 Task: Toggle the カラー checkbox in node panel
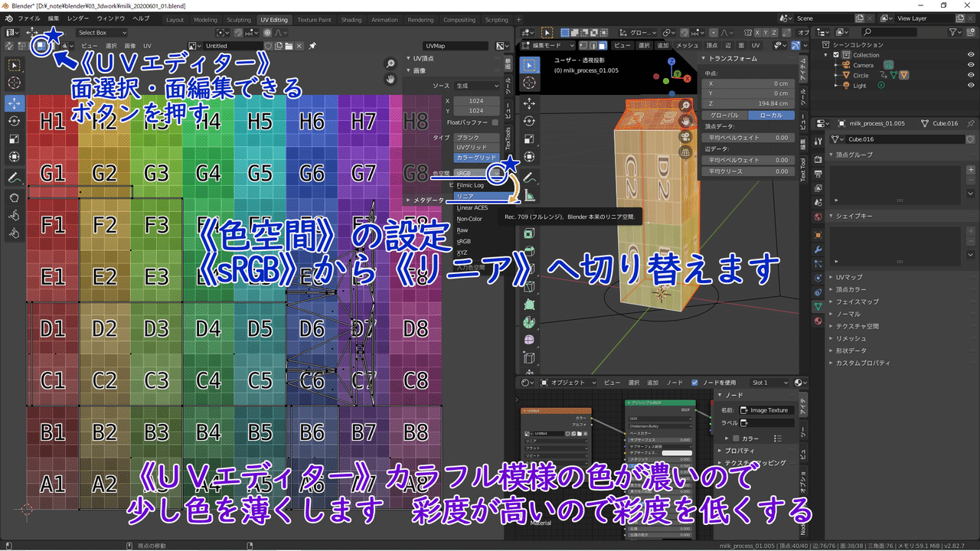(736, 439)
